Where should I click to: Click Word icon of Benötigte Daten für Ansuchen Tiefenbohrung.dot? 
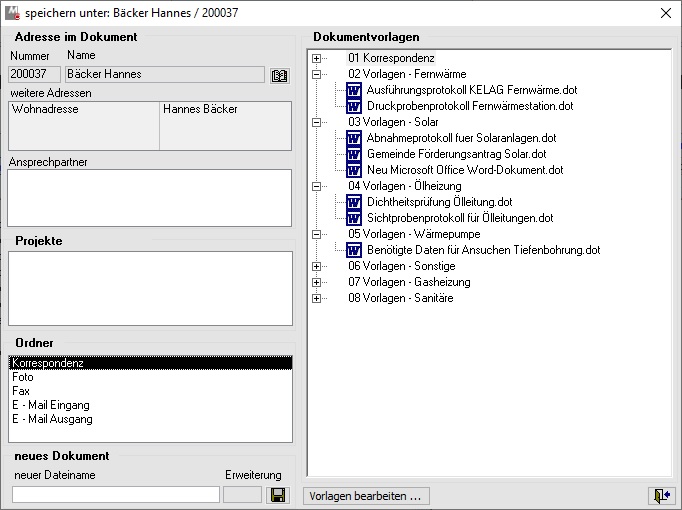[353, 250]
